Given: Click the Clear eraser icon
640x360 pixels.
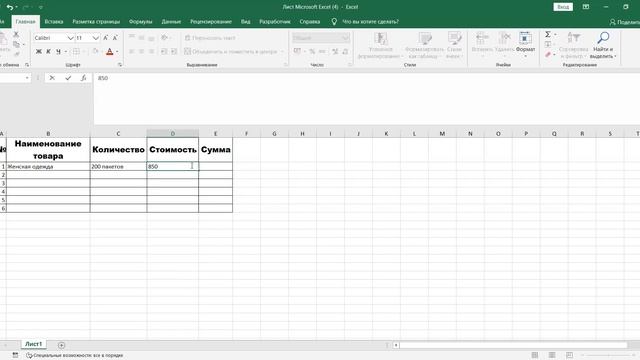Looking at the screenshot, I should pyautogui.click(x=548, y=54).
